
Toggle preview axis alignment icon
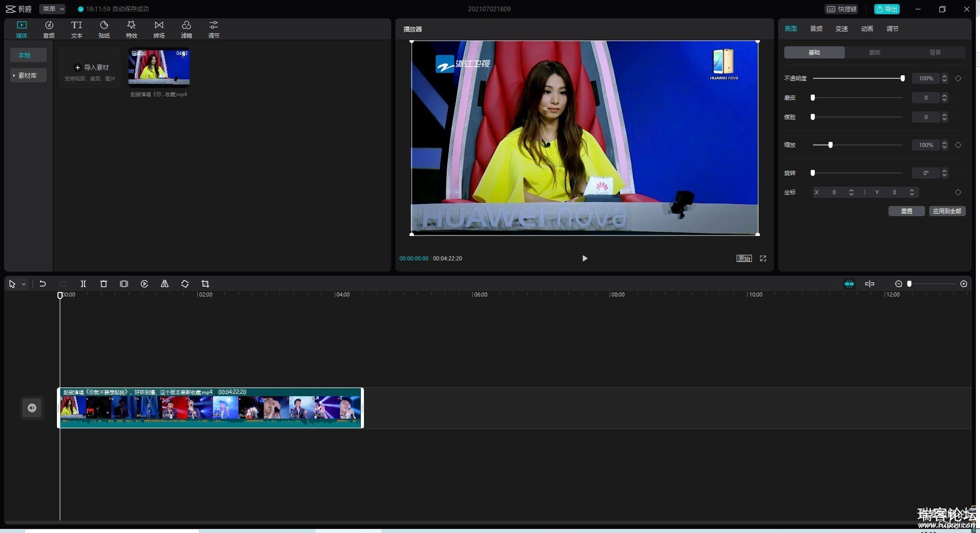pos(870,284)
